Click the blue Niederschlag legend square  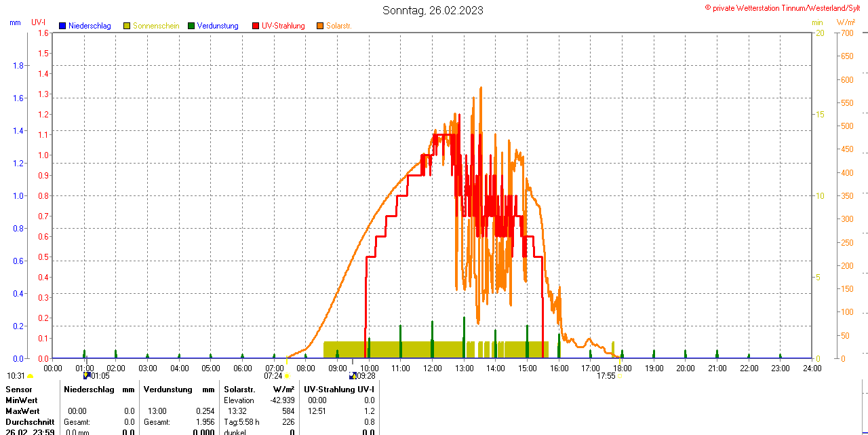62,26
